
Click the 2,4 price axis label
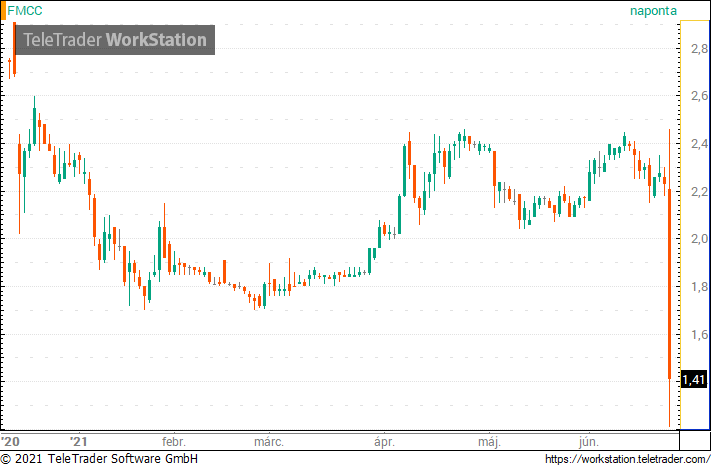tap(699, 144)
